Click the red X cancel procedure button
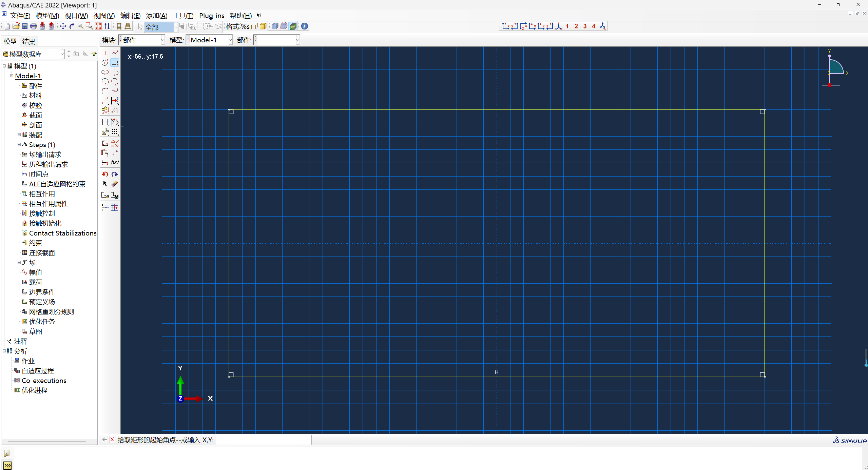The image size is (868, 470). (112, 440)
